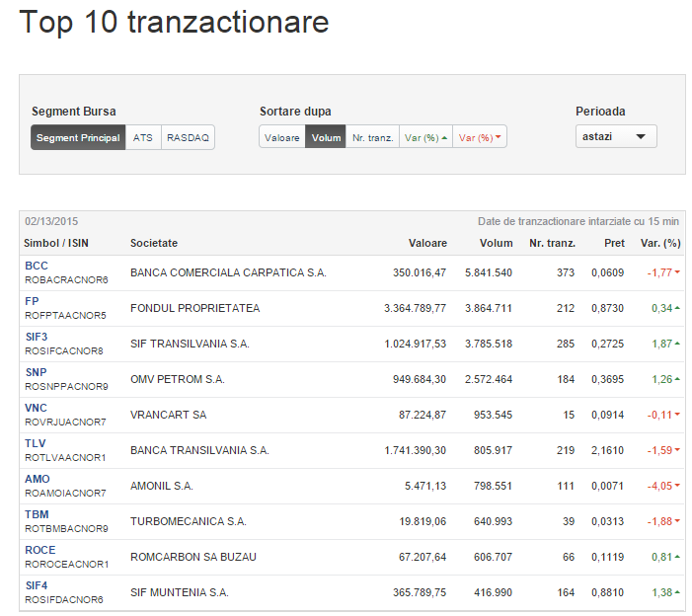
Task: Click the green up arrow next to 0,34
Action: [677, 308]
